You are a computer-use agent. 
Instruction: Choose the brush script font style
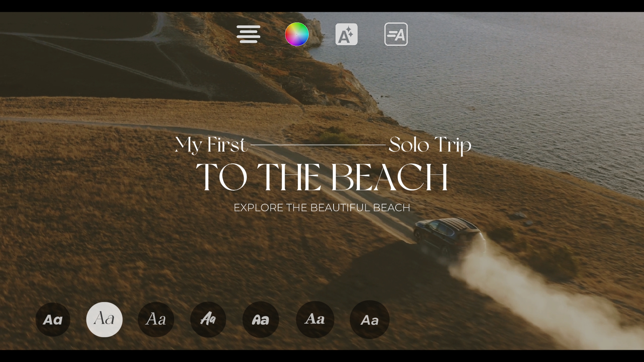click(208, 319)
